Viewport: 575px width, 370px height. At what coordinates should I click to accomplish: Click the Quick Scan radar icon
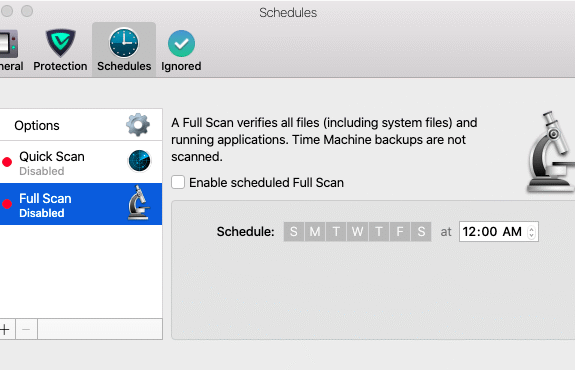click(x=139, y=161)
